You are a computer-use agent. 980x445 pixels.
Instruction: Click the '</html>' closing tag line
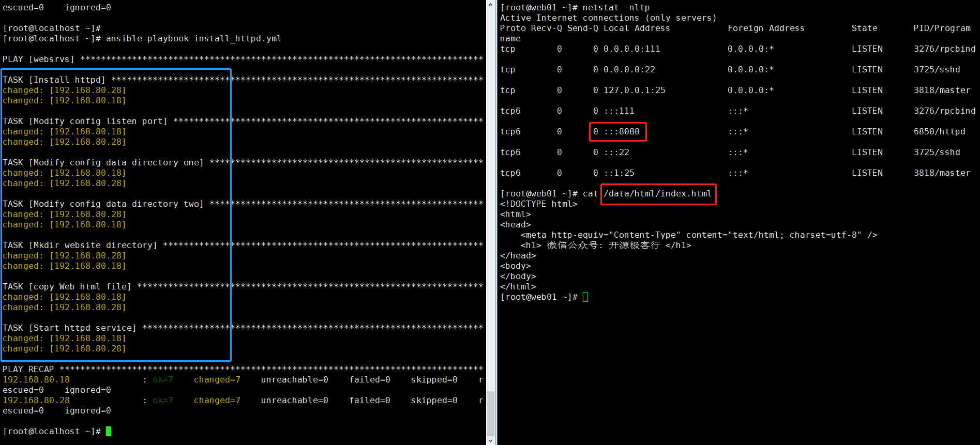tap(518, 287)
